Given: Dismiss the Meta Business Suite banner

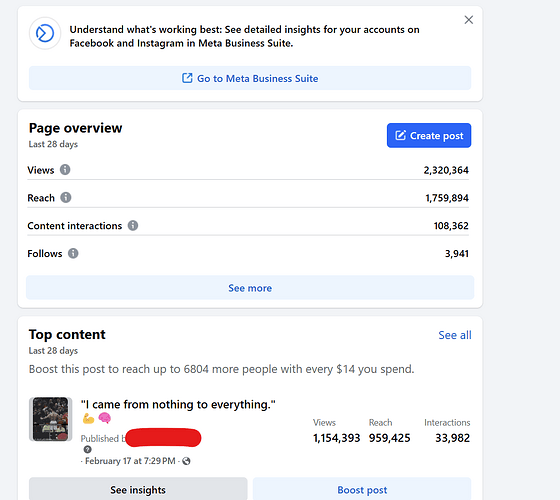Looking at the screenshot, I should 469,20.
